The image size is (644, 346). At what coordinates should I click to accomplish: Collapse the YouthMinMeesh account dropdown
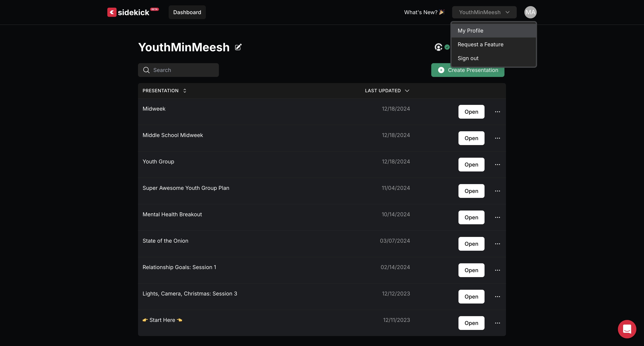click(484, 12)
